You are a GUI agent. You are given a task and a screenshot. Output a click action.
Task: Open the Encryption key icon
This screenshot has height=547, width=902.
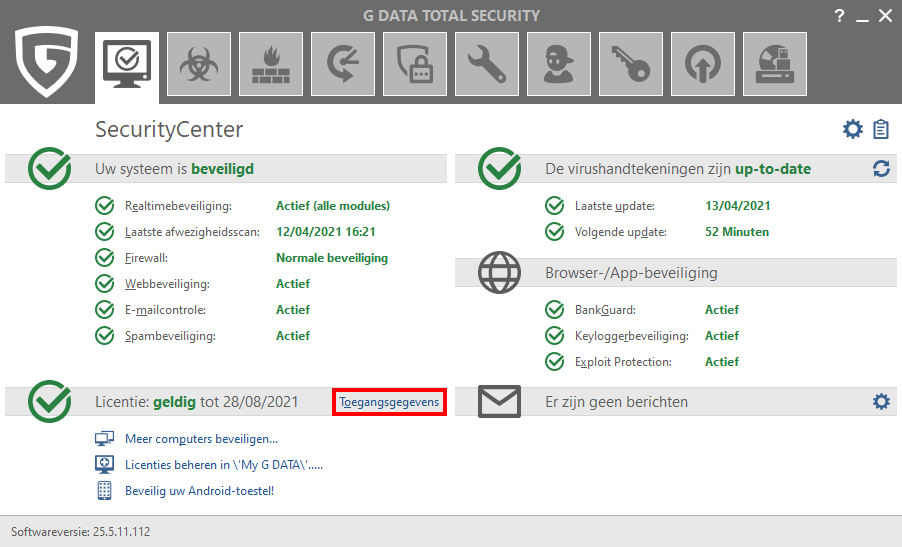pyautogui.click(x=631, y=64)
